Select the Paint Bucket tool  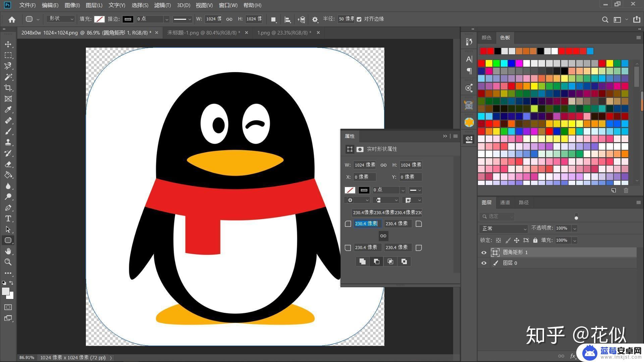[x=8, y=175]
